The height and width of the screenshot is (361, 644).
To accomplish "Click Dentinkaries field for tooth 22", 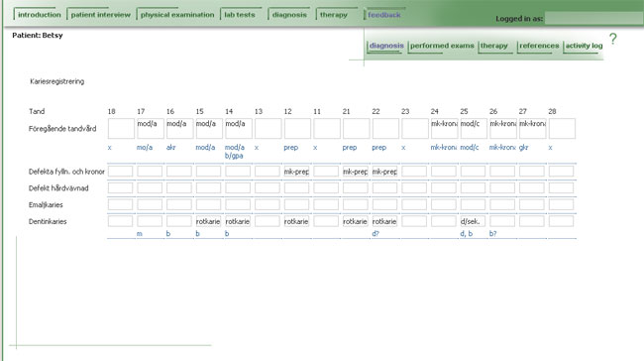I will tap(384, 221).
